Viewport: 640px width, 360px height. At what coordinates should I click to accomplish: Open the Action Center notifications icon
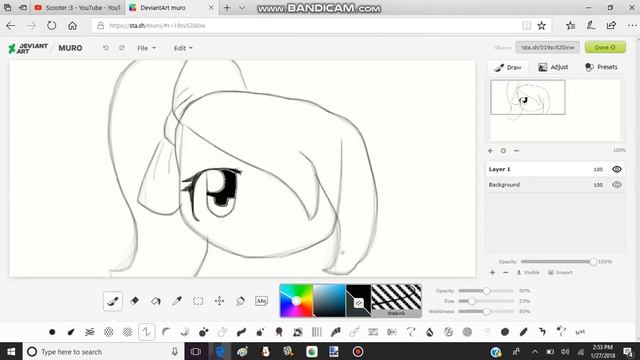point(628,352)
